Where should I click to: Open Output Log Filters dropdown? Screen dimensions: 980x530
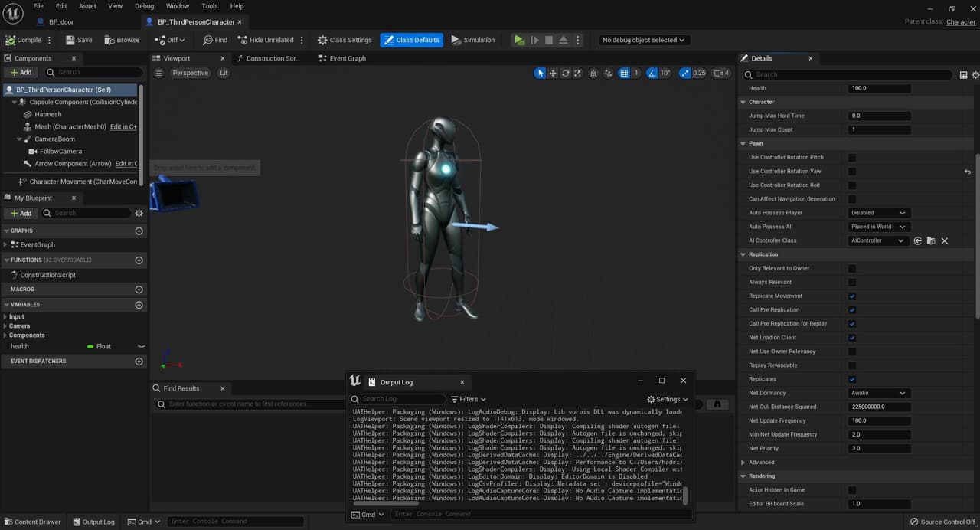click(x=469, y=399)
